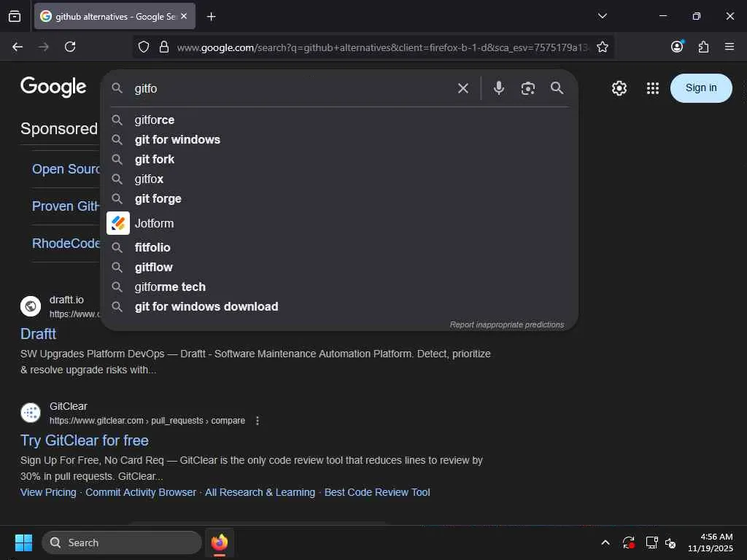The width and height of the screenshot is (747, 560).
Task: Choose the gitforme tech suggestion
Action: [339, 287]
